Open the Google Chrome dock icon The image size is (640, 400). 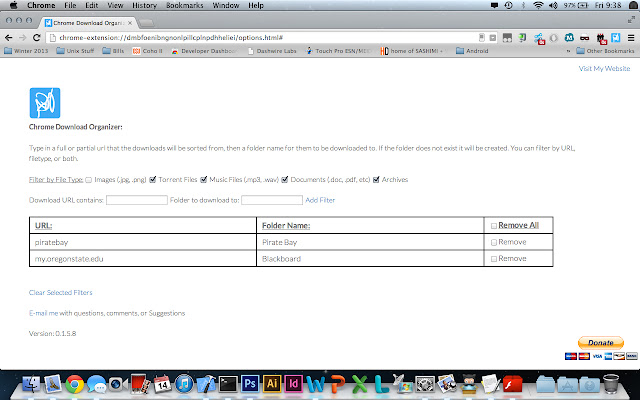point(75,384)
